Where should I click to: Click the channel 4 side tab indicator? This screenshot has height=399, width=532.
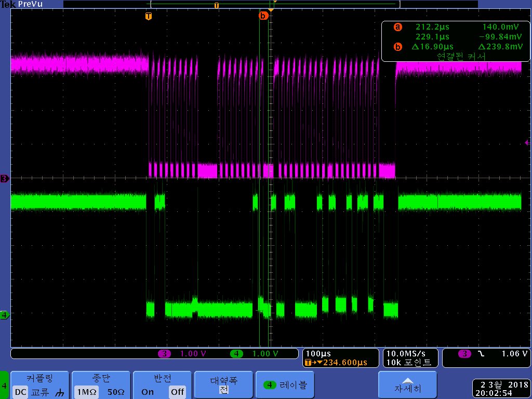click(4, 385)
